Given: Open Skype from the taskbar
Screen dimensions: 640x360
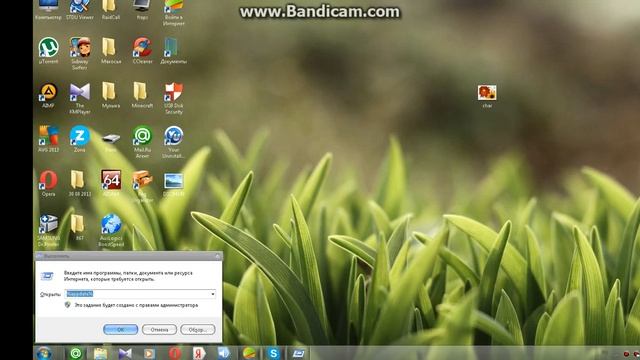Looking at the screenshot, I should coord(273,353).
